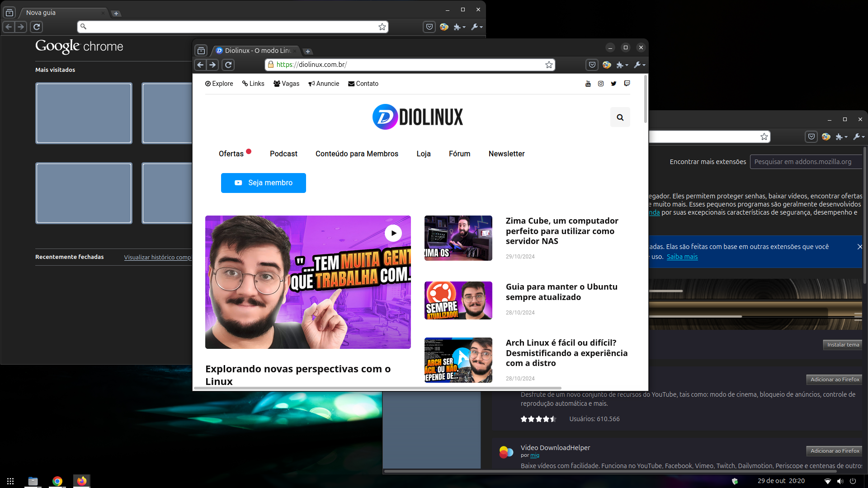Visit Diolinux Instagram via header icon
This screenshot has width=868, height=488.
[x=601, y=84]
